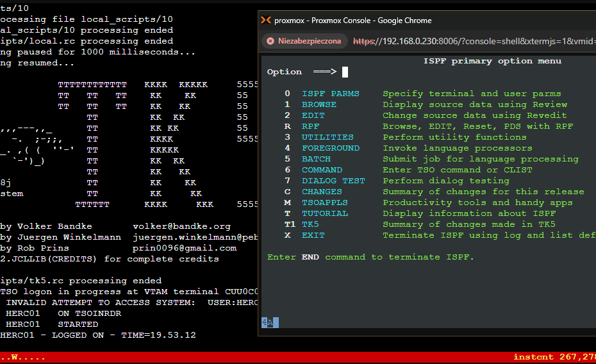Select RPF menu option
The image size is (596, 364).
pyautogui.click(x=311, y=126)
